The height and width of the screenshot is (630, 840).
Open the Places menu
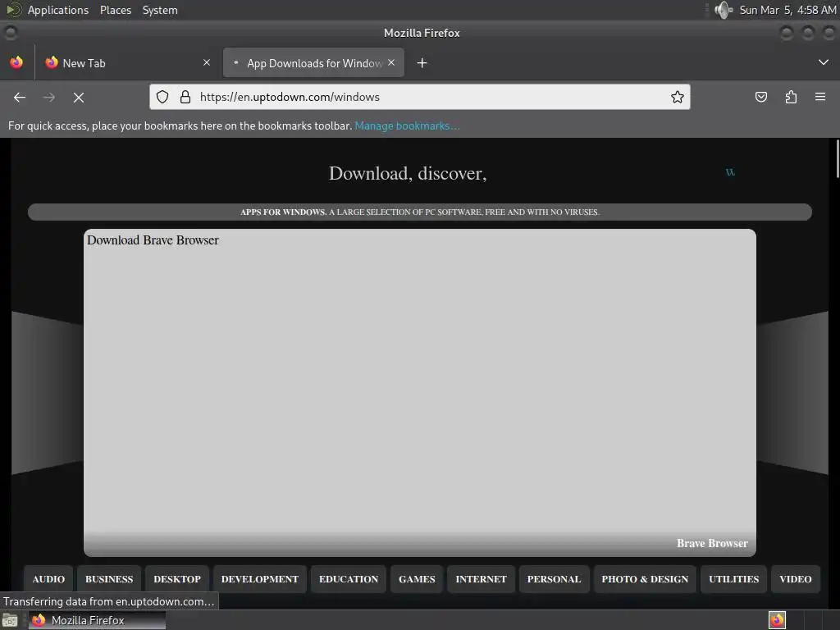click(x=115, y=10)
